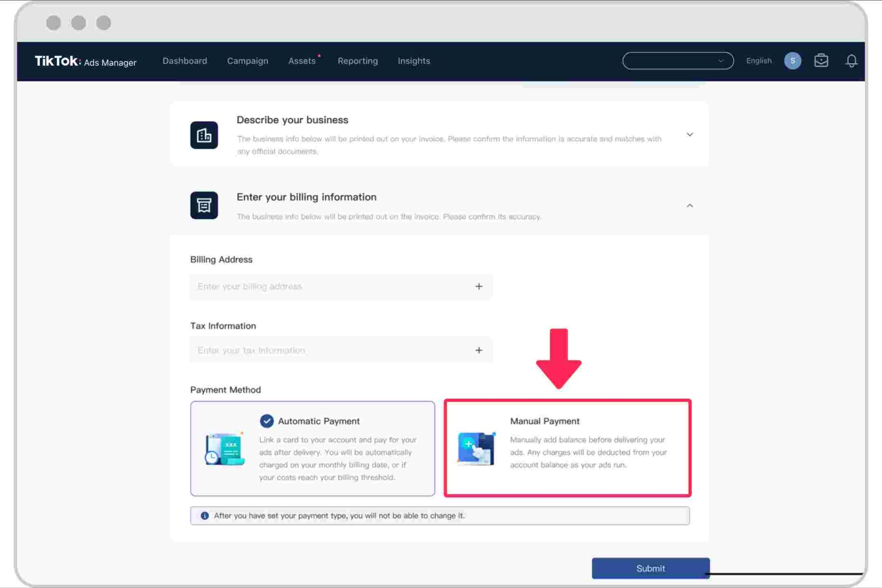The height and width of the screenshot is (588, 882).
Task: Go to the Campaign tab
Action: click(x=248, y=61)
